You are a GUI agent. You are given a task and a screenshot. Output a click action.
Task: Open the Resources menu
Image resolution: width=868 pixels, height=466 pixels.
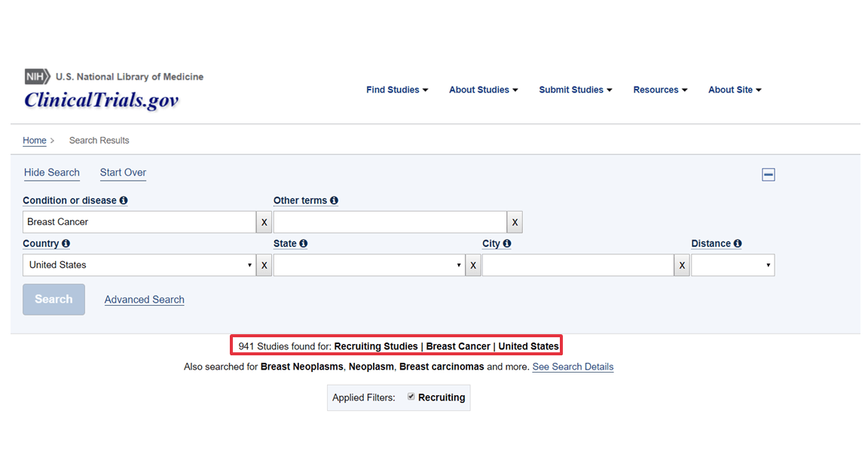tap(660, 90)
